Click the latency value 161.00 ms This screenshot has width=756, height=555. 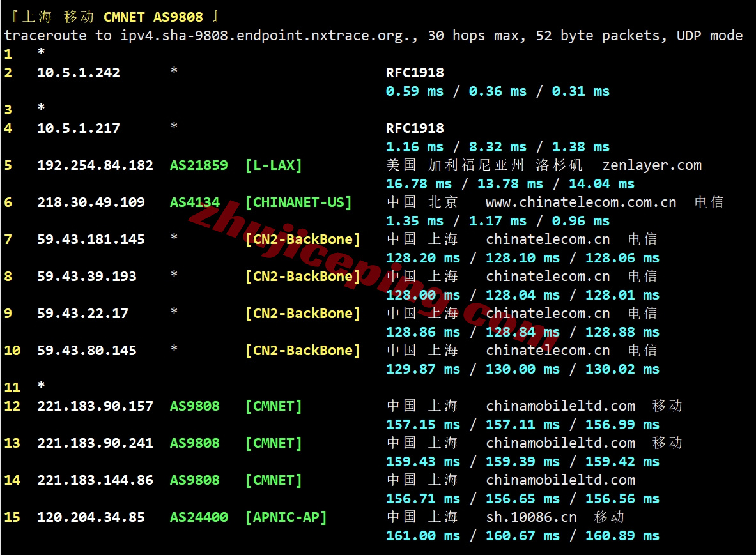423,536
